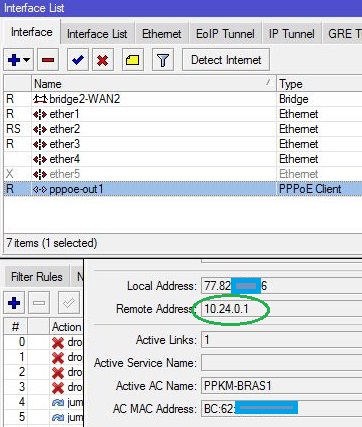The height and width of the screenshot is (427, 362).
Task: Open the add interface dropdown arrow
Action: coord(27,60)
